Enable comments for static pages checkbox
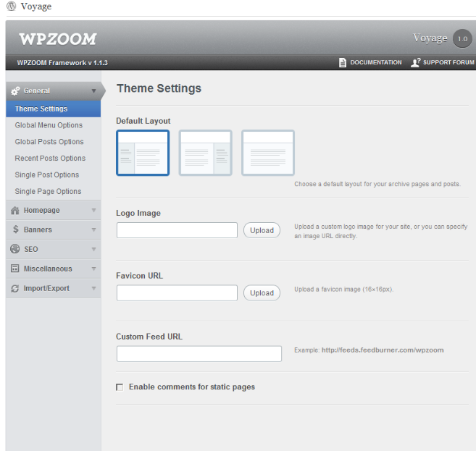This screenshot has width=476, height=451. (120, 387)
